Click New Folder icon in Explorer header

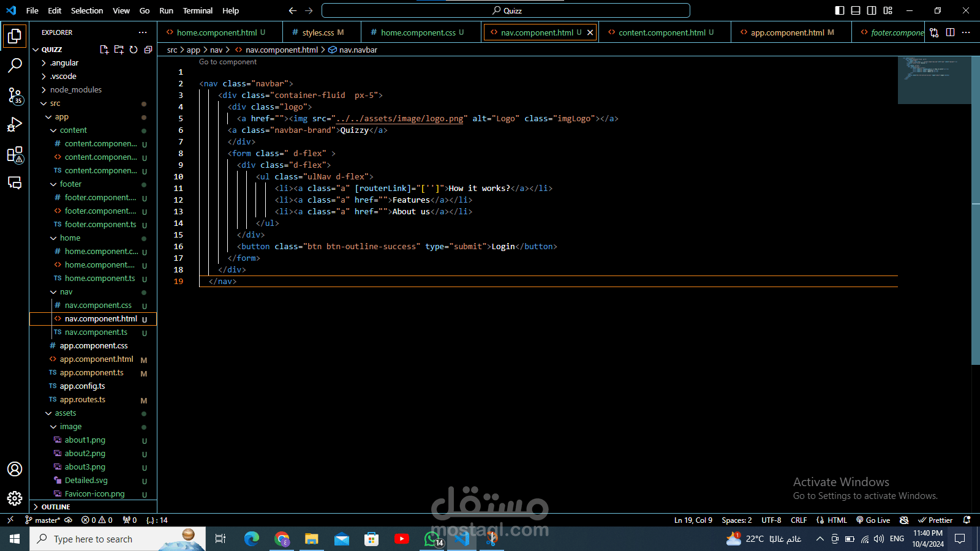119,50
